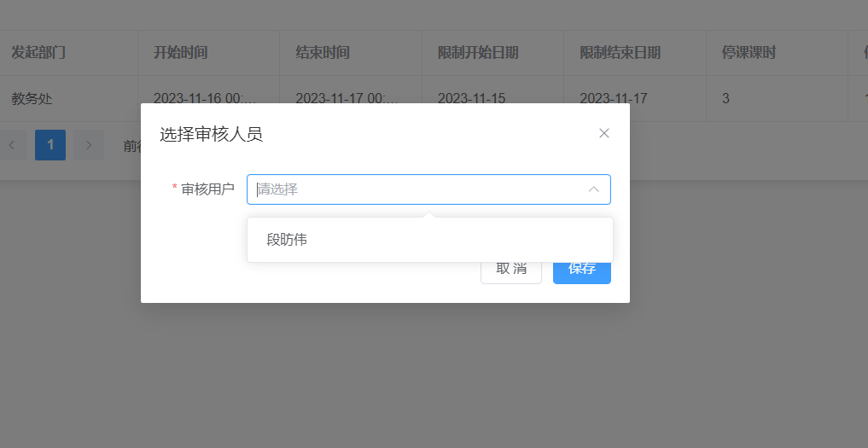Collapse the 审核用户 dropdown arrow

[x=593, y=189]
